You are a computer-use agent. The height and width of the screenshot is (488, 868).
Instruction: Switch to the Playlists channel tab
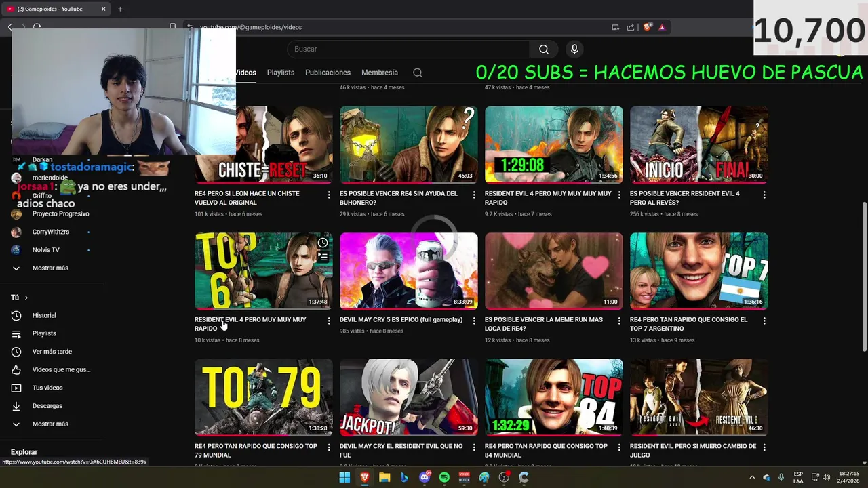click(x=281, y=73)
